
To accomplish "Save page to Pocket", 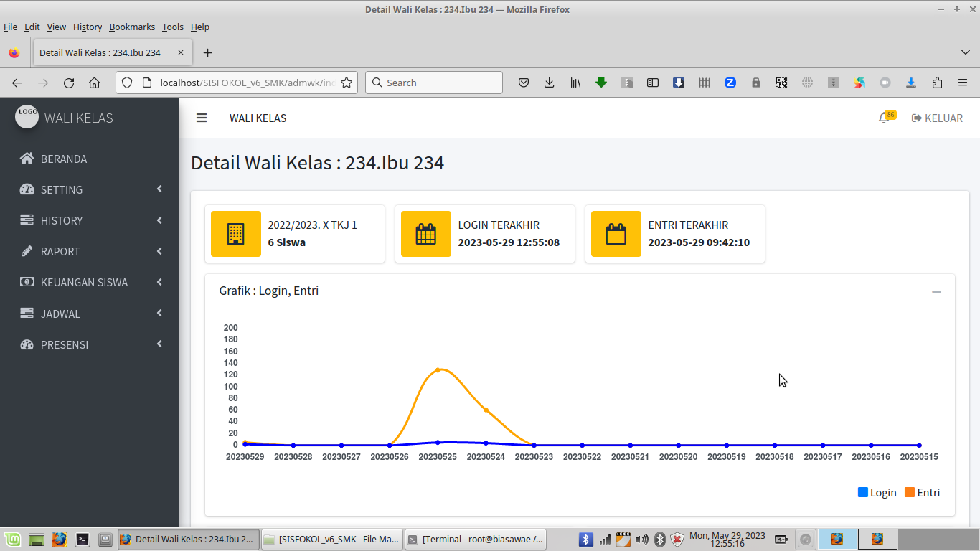I will pos(524,83).
